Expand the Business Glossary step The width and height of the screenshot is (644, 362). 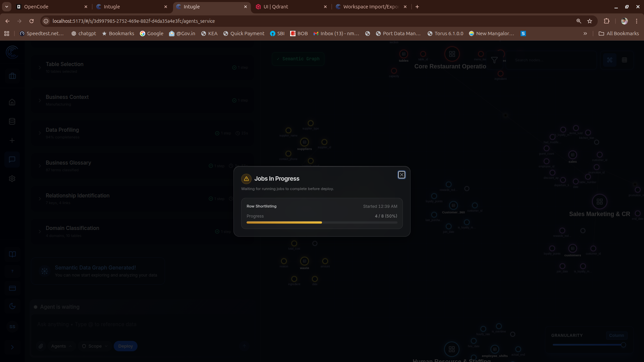tap(40, 166)
